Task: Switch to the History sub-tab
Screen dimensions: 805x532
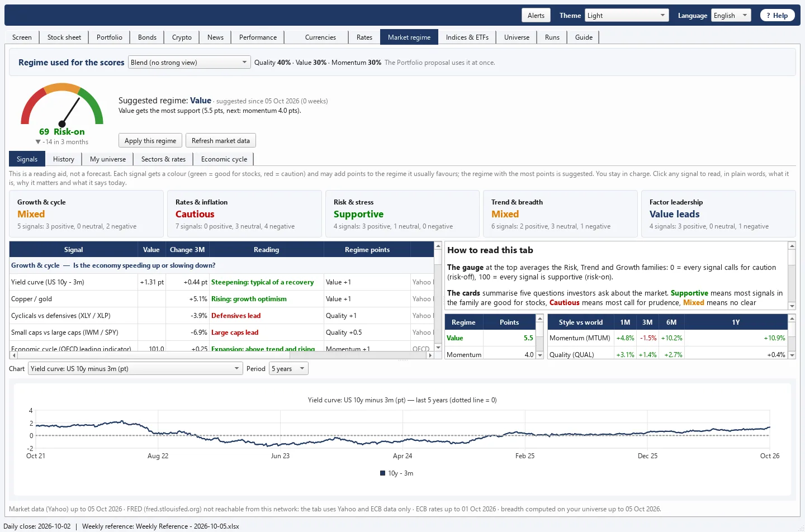Action: tap(64, 159)
